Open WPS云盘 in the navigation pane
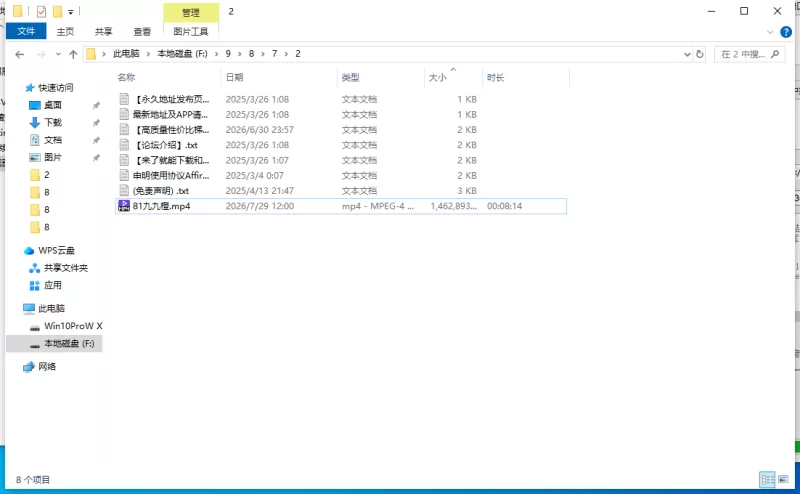The image size is (800, 494). click(x=56, y=251)
